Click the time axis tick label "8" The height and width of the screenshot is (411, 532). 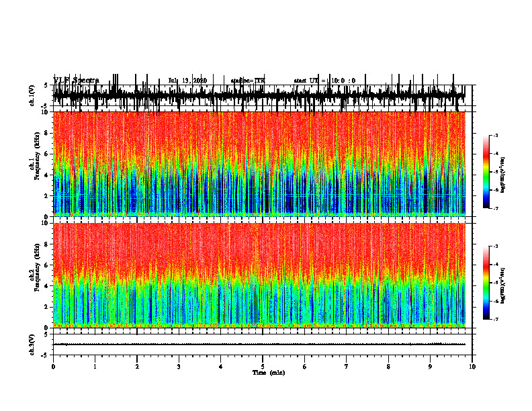(388, 367)
